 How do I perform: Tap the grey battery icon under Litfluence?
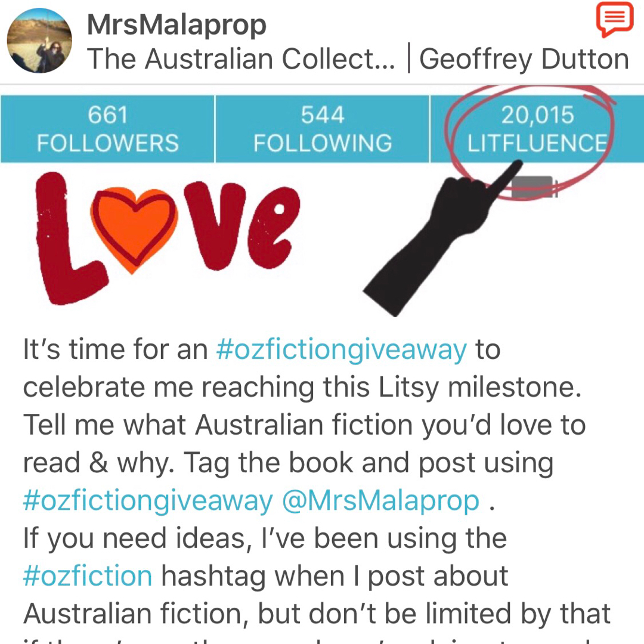point(534,187)
